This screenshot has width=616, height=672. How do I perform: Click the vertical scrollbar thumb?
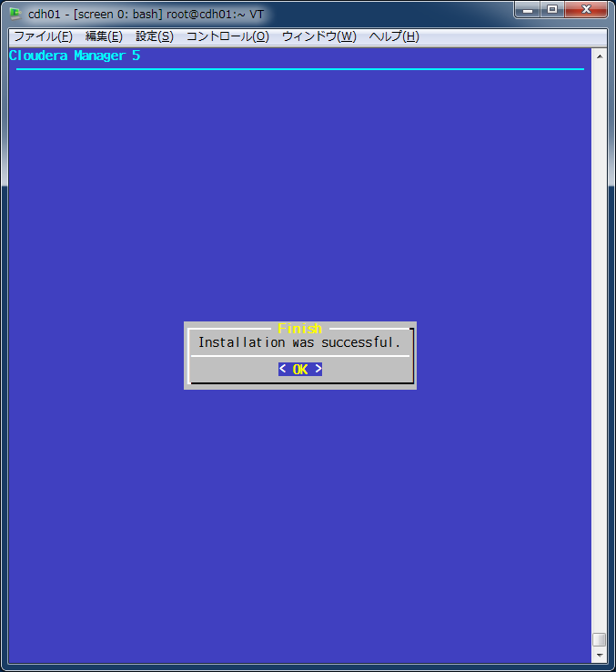click(600, 639)
